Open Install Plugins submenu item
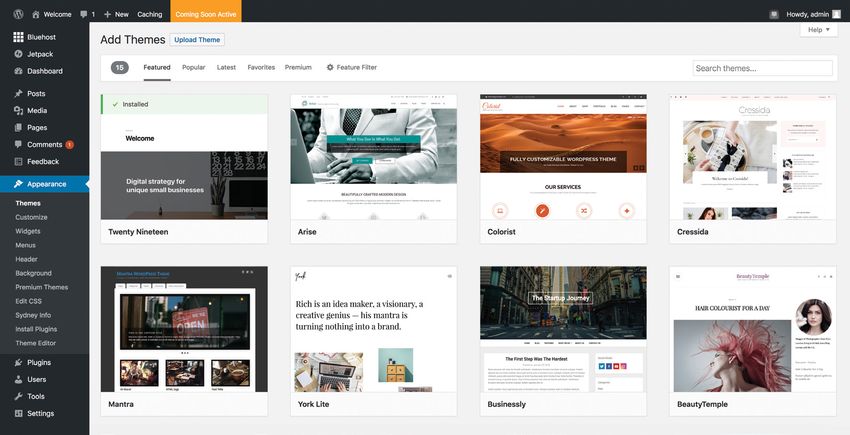 [x=36, y=329]
